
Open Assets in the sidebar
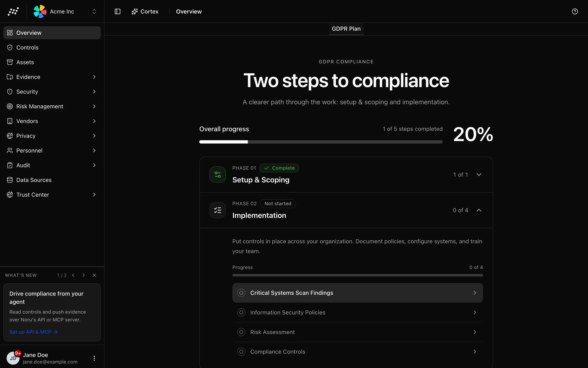point(52,62)
